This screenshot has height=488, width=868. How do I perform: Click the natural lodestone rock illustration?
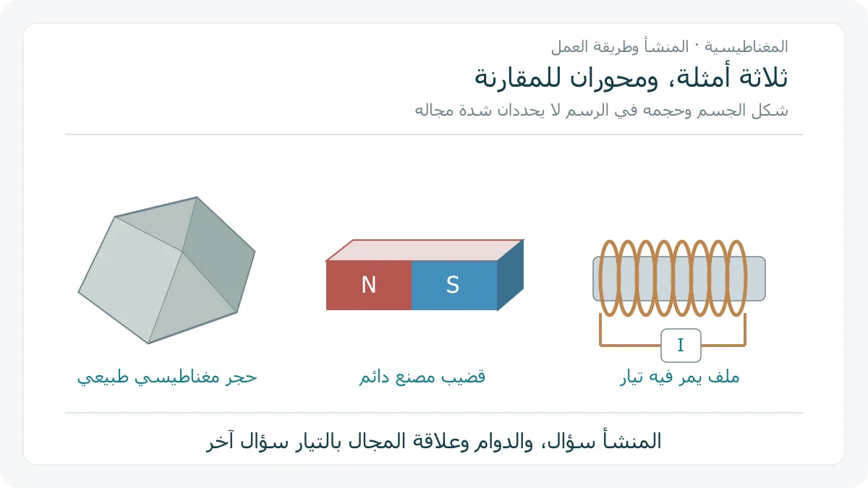click(166, 270)
